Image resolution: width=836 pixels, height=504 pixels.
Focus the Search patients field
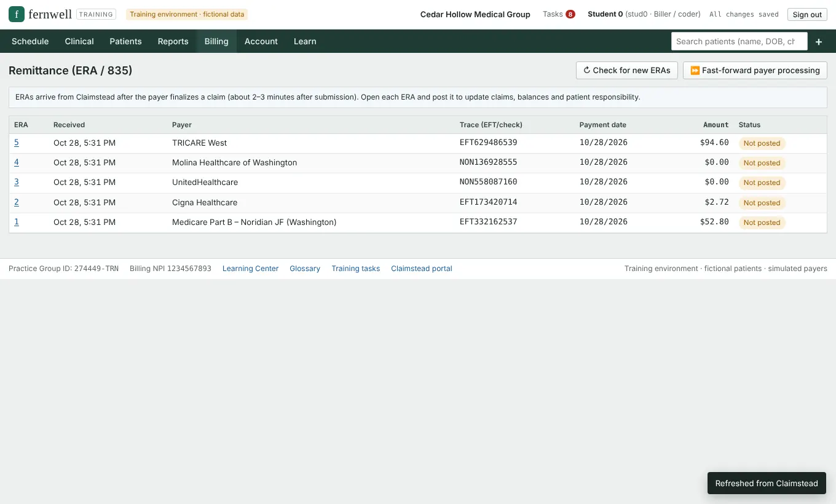tap(739, 41)
